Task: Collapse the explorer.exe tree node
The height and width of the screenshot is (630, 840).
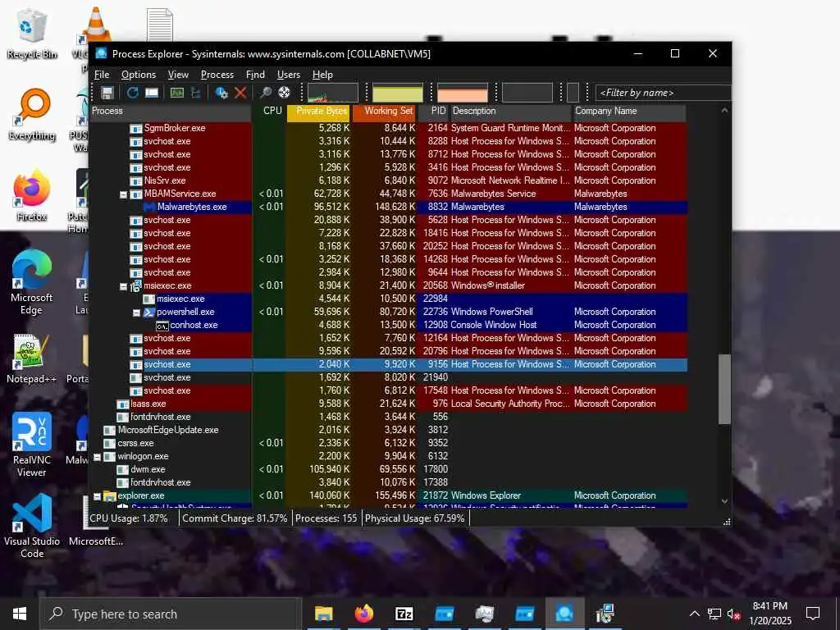Action: 97,496
